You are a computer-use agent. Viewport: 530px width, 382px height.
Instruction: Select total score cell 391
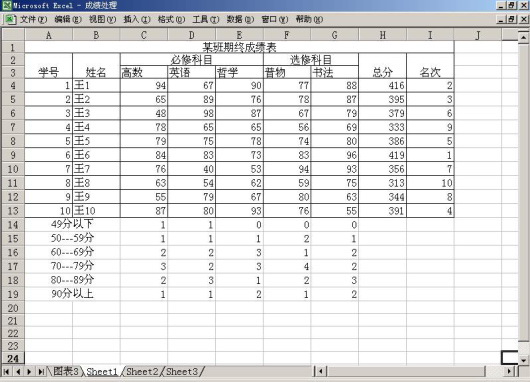[383, 211]
